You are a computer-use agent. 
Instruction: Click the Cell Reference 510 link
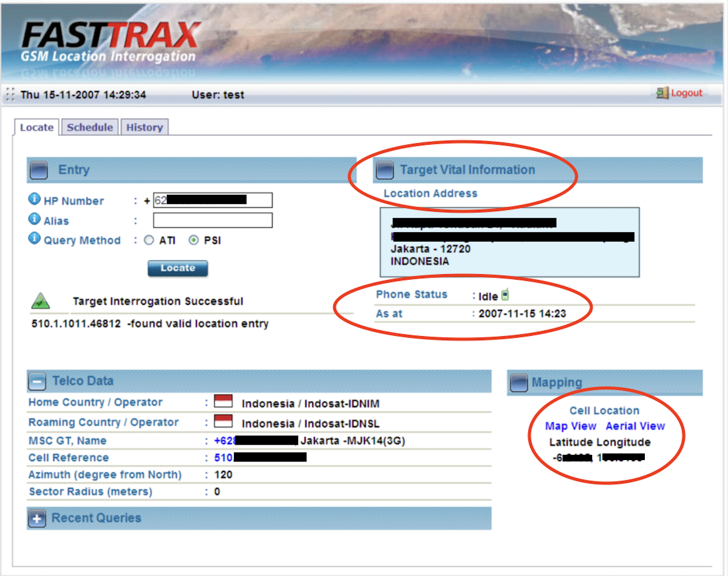tap(260, 457)
